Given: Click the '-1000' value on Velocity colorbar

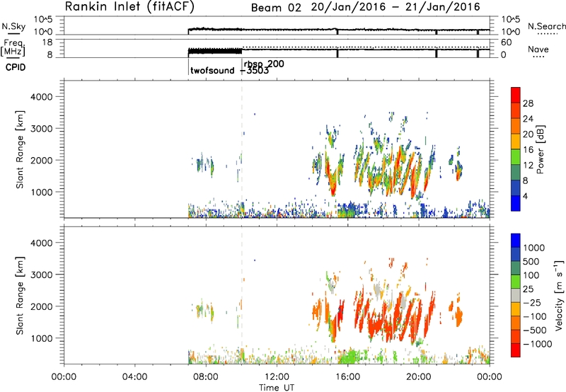Looking at the screenshot, I should (538, 344).
